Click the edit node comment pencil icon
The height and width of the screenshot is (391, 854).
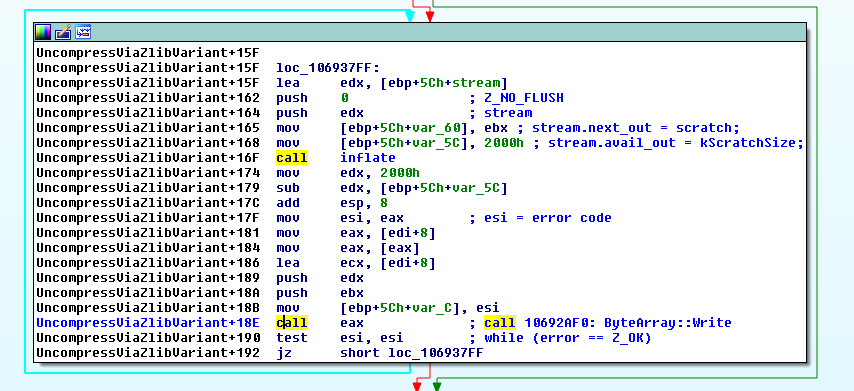tap(63, 32)
